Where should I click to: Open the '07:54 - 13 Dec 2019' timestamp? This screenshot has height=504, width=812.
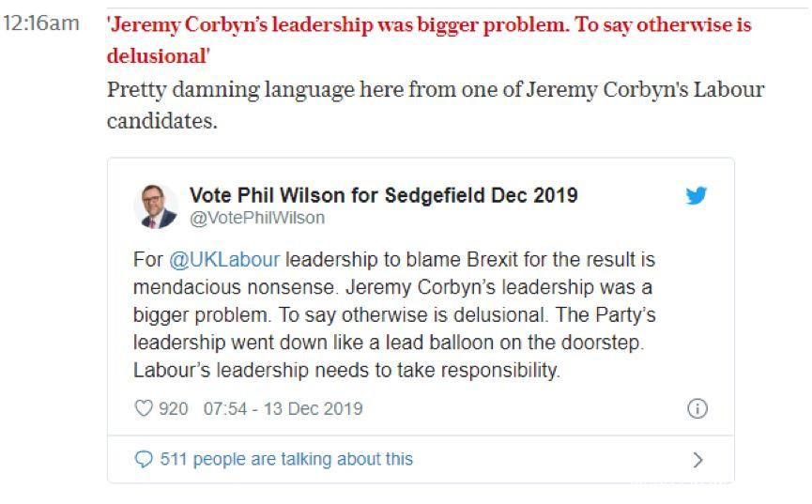point(283,409)
